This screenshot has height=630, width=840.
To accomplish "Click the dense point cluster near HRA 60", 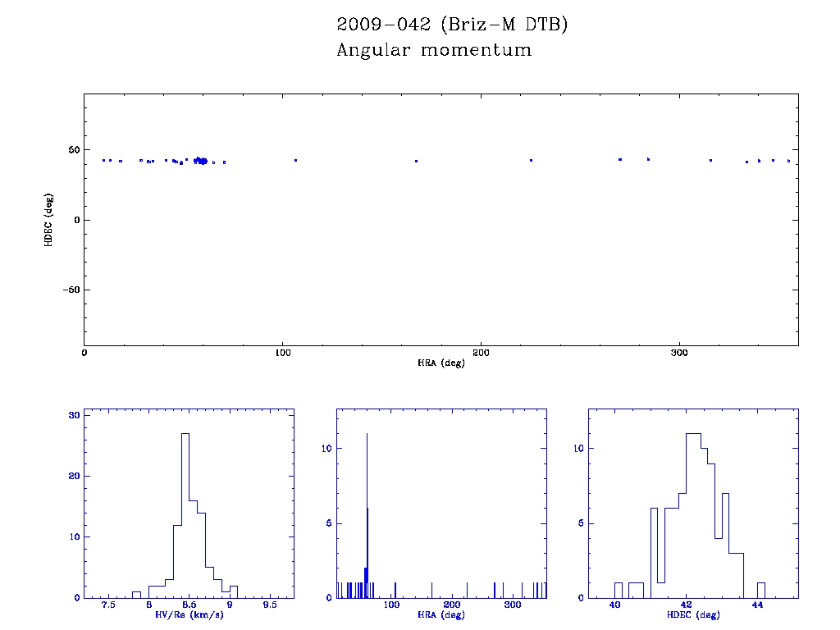I will (200, 161).
